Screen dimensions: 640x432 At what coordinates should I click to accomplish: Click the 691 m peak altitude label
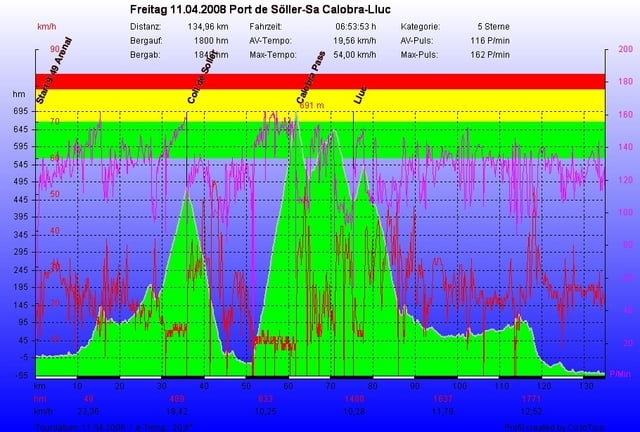[312, 105]
